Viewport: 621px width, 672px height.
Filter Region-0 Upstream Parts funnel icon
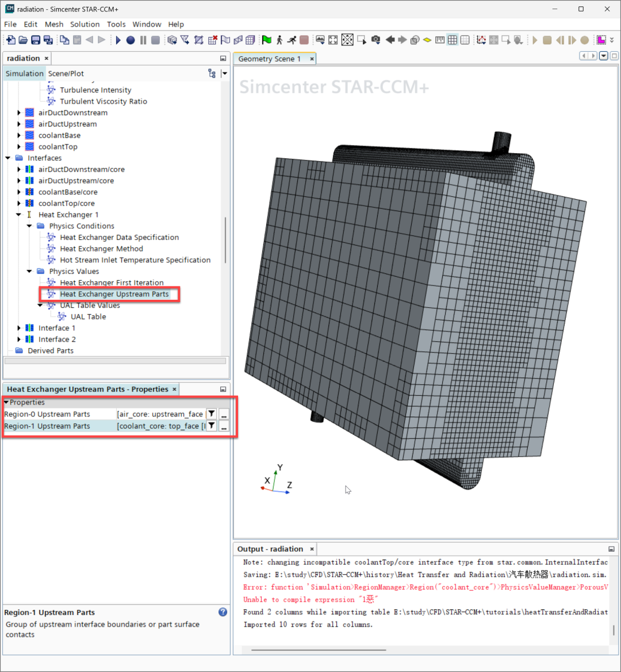tap(212, 414)
